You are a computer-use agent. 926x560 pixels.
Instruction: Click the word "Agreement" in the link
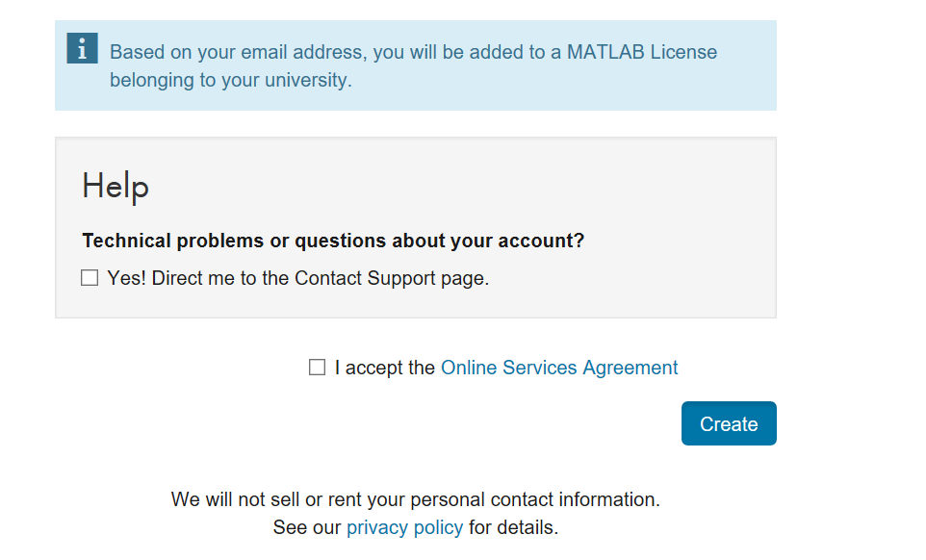pyautogui.click(x=630, y=368)
